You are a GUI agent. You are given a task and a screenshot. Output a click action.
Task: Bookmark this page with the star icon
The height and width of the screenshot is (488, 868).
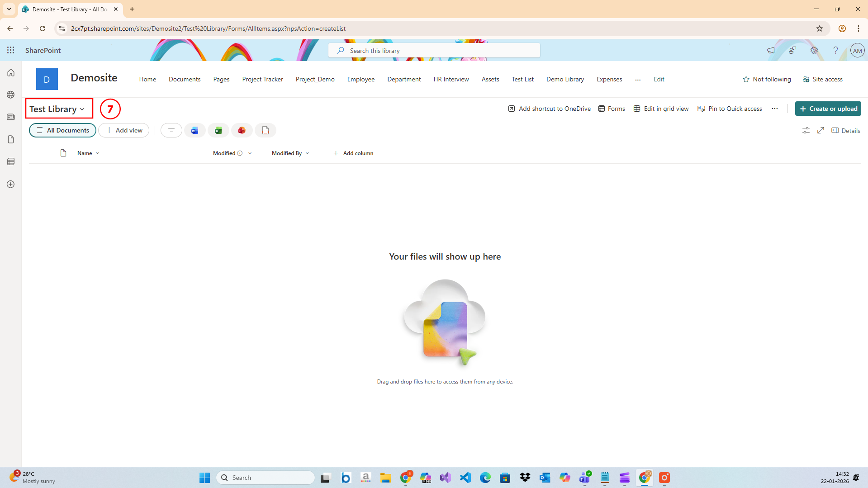point(820,28)
